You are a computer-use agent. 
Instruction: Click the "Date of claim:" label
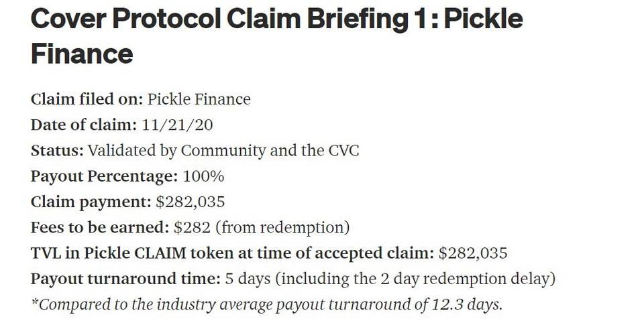click(x=84, y=125)
